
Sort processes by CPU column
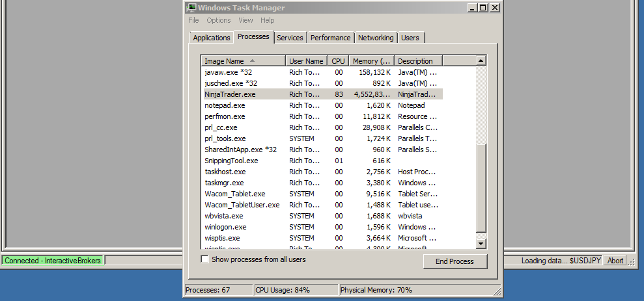pos(339,61)
